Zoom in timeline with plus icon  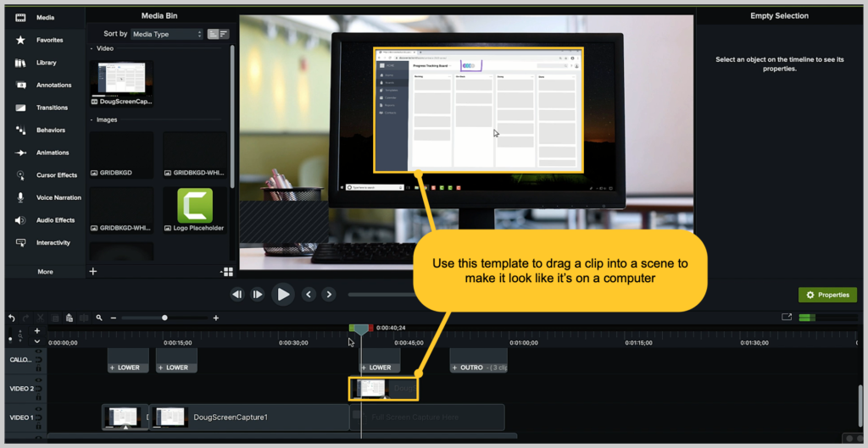pyautogui.click(x=216, y=318)
